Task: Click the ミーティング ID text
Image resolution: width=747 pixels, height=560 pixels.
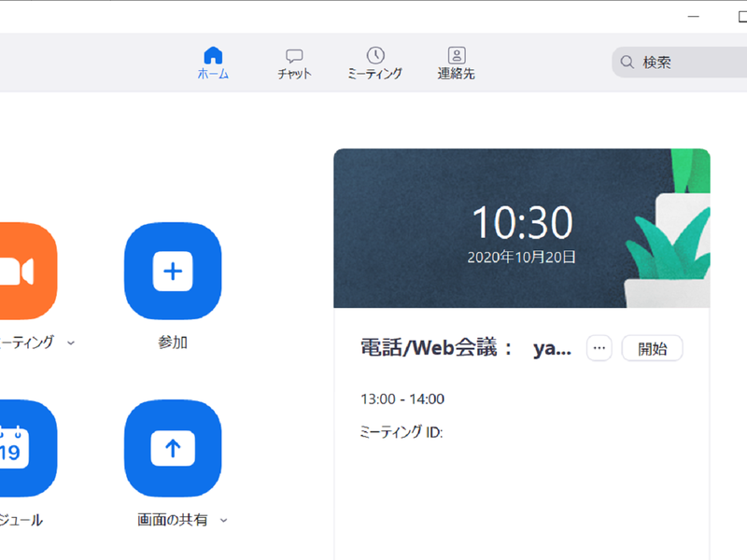Action: pos(402,432)
